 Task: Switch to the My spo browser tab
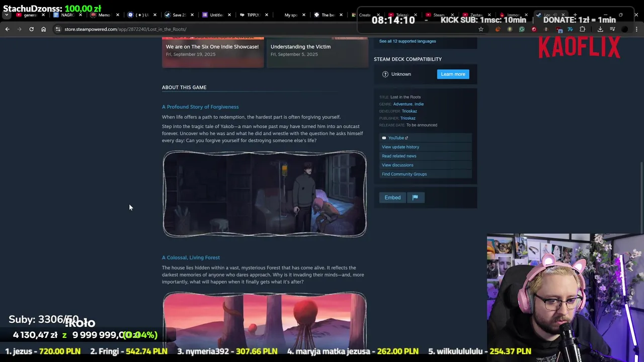tap(291, 15)
